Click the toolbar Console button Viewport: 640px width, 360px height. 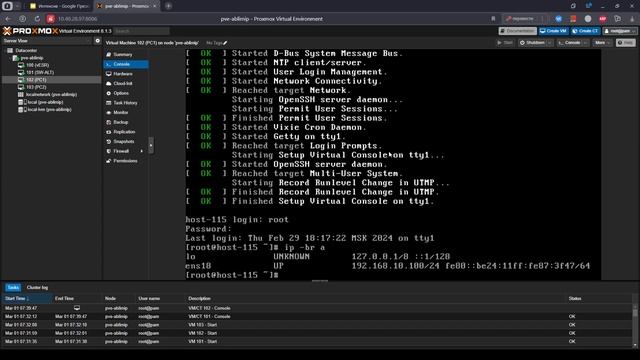coord(570,42)
